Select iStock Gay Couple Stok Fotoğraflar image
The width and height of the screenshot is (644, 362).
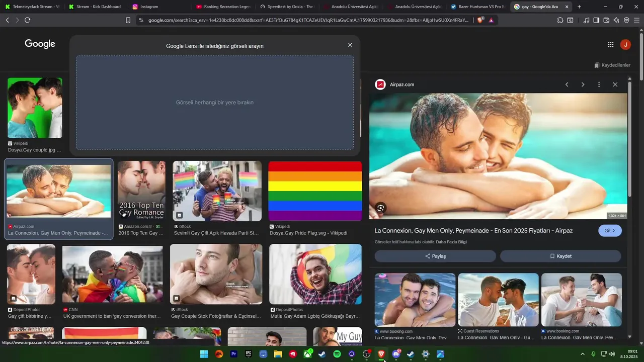click(x=216, y=274)
